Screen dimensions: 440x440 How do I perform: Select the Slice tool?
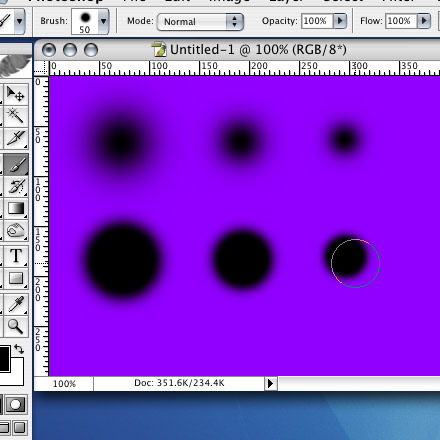pyautogui.click(x=15, y=138)
